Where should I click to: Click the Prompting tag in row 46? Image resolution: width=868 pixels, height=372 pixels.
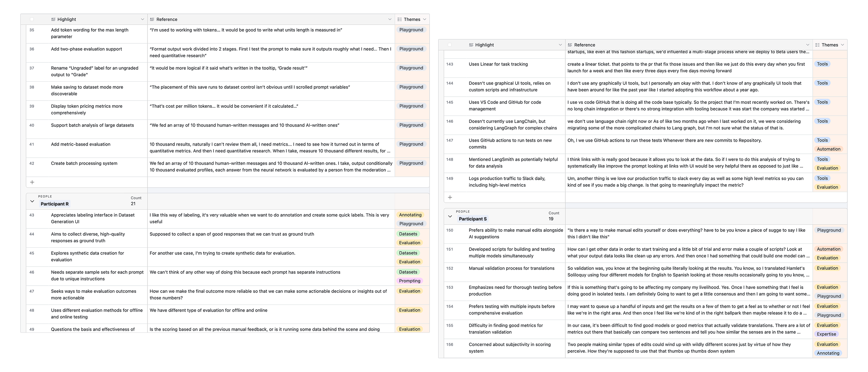point(410,281)
